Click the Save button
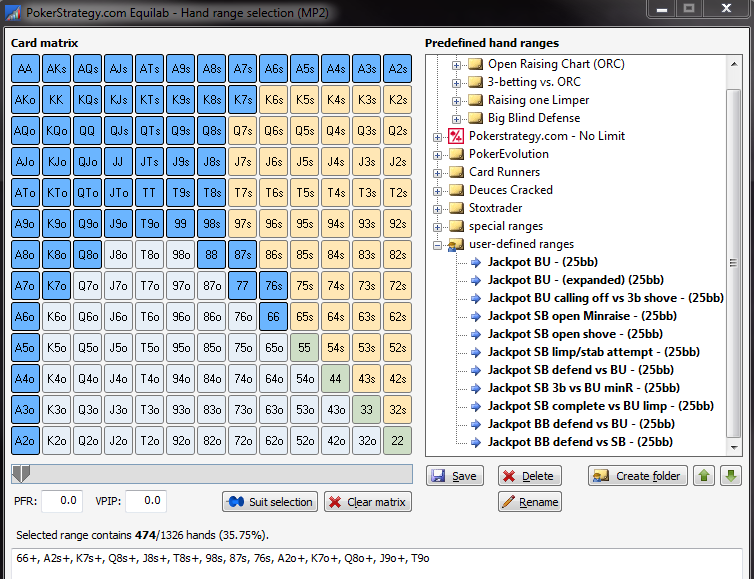Image resolution: width=754 pixels, height=579 pixels. 455,476
